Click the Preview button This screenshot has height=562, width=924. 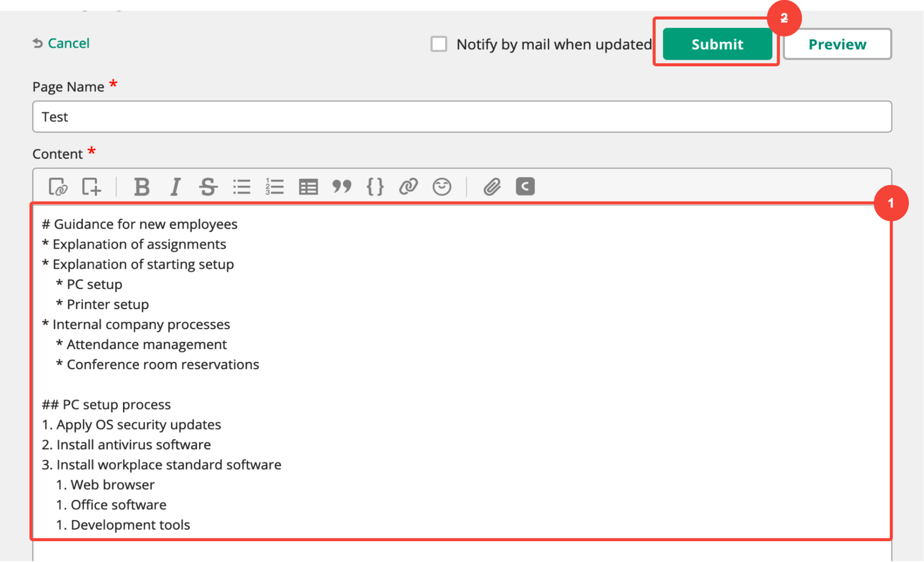837,44
